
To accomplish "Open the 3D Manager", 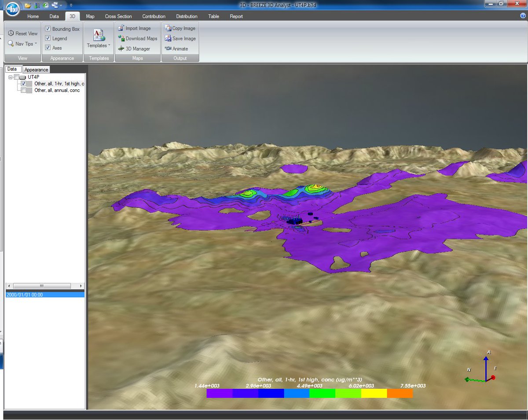I will (134, 48).
